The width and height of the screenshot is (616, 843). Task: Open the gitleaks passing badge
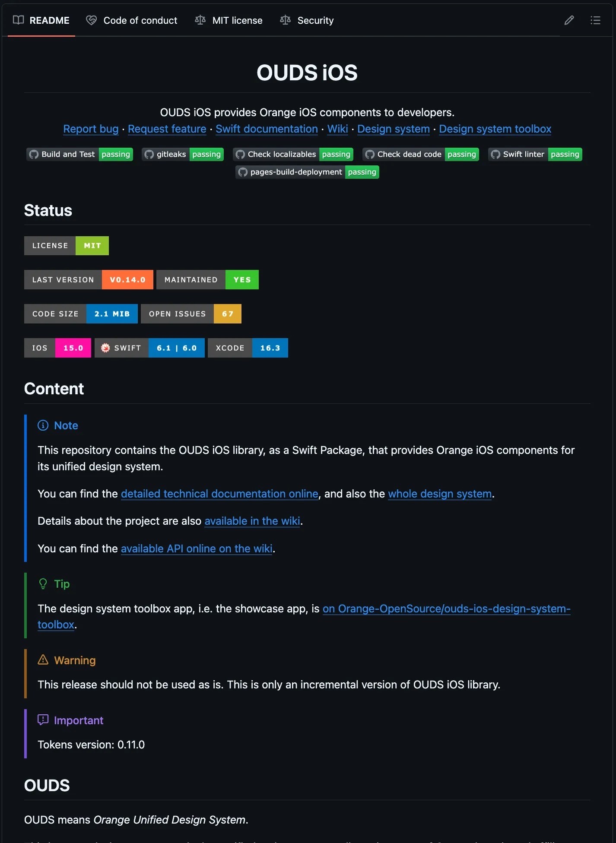click(x=182, y=154)
